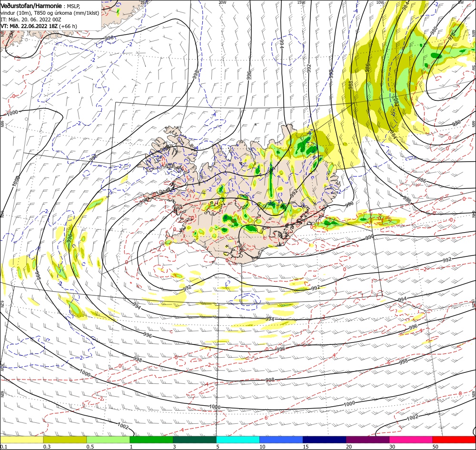Click the '20W' longitude label
The height and width of the screenshot is (450, 476).
222,2
